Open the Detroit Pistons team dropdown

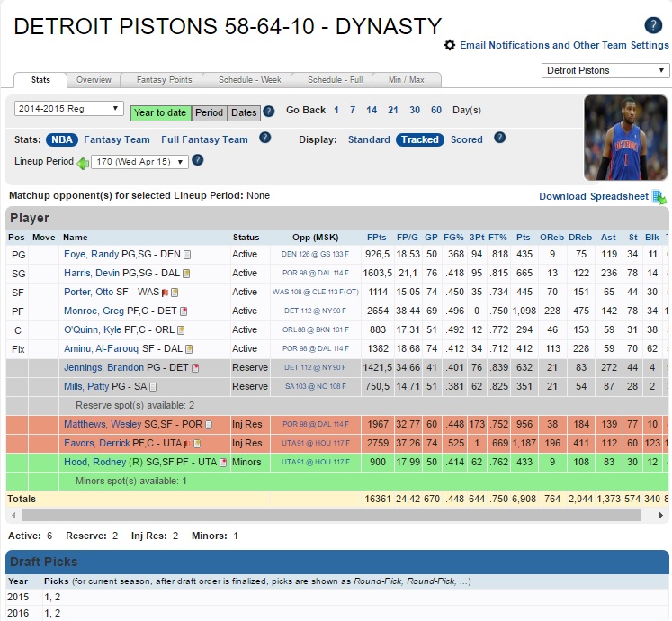click(x=605, y=70)
